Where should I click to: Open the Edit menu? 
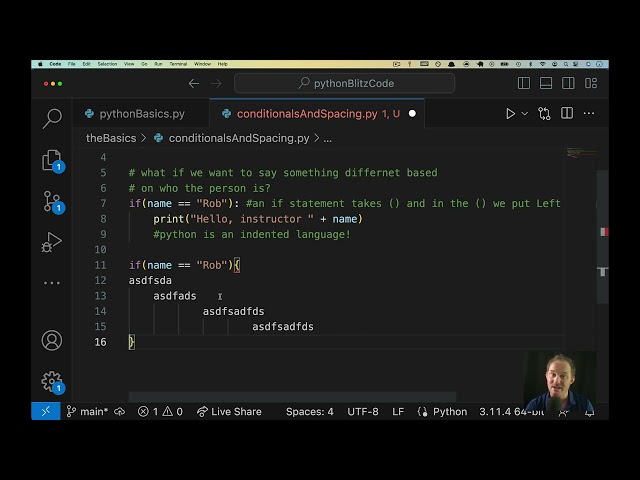87,64
